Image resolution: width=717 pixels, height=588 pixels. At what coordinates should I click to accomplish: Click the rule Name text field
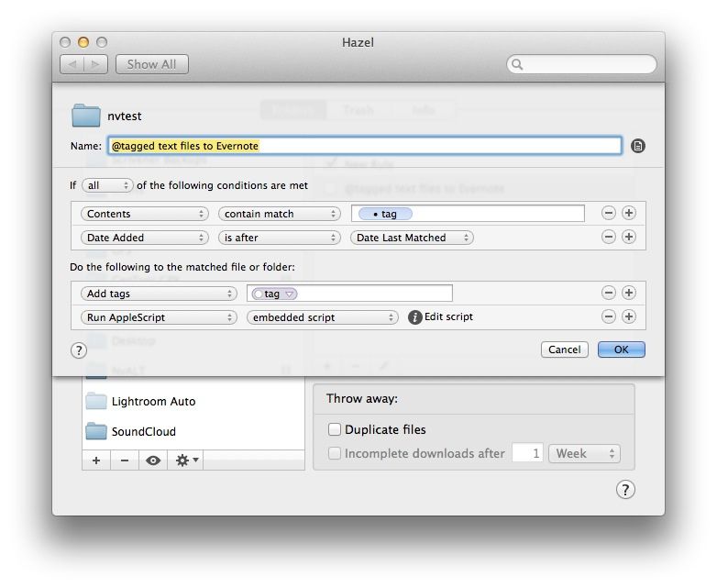(364, 146)
